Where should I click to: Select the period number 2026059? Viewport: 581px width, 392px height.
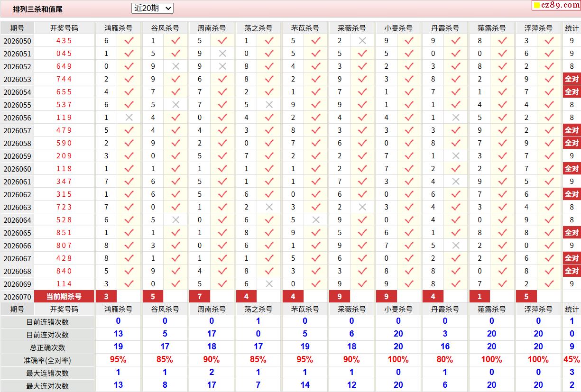tap(17, 156)
